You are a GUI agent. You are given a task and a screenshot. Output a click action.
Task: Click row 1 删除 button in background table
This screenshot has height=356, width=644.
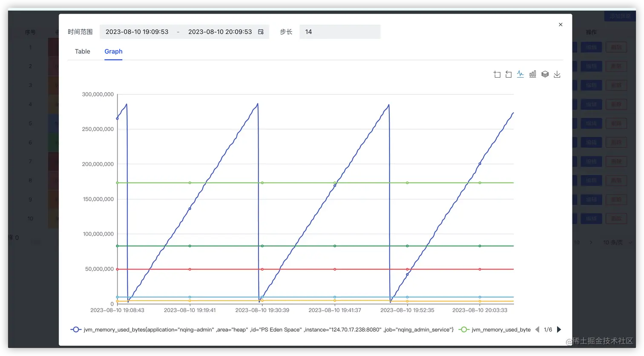pyautogui.click(x=616, y=47)
